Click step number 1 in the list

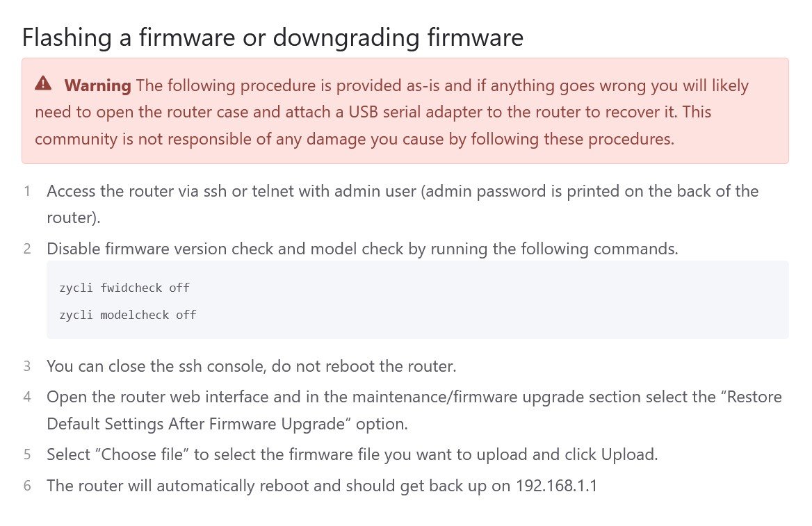(x=27, y=191)
